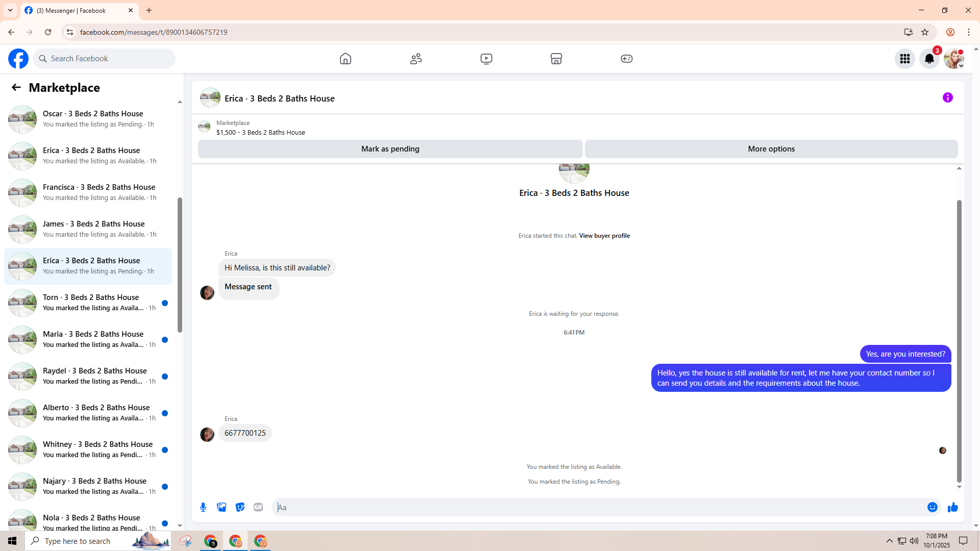Open the apps grid Menu icon
The image size is (980, 551).
point(905,59)
